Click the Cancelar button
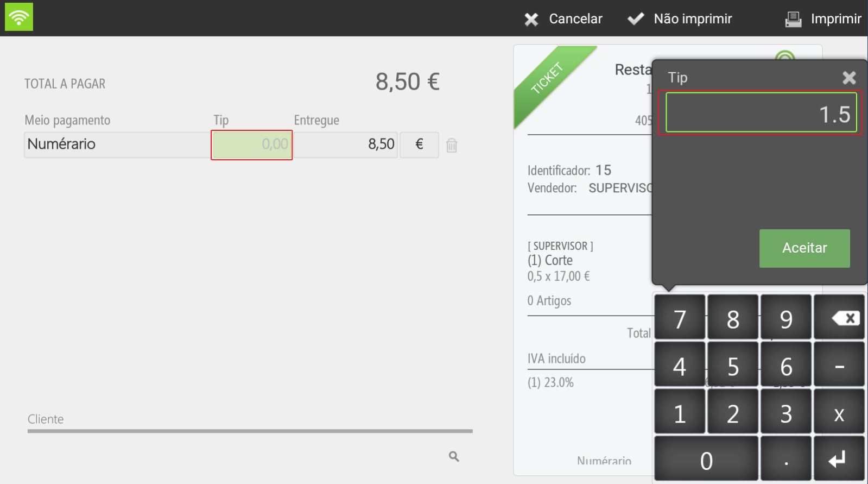This screenshot has width=868, height=484. pyautogui.click(x=563, y=19)
